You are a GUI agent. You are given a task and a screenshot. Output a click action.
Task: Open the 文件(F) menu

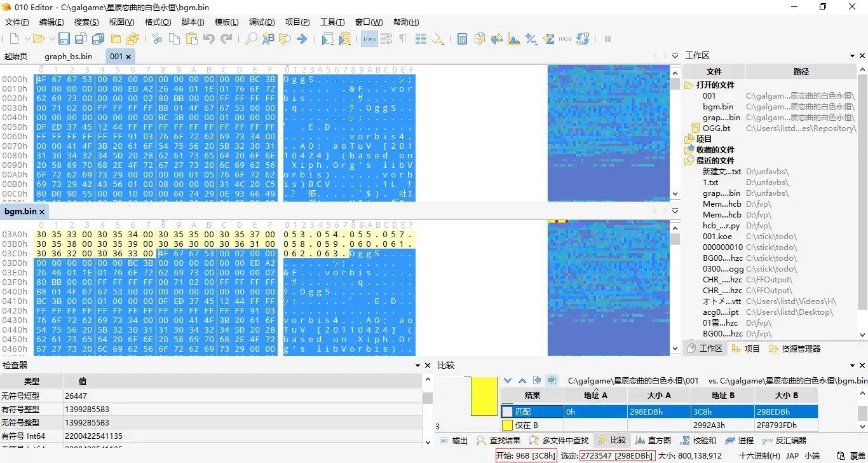pyautogui.click(x=17, y=22)
